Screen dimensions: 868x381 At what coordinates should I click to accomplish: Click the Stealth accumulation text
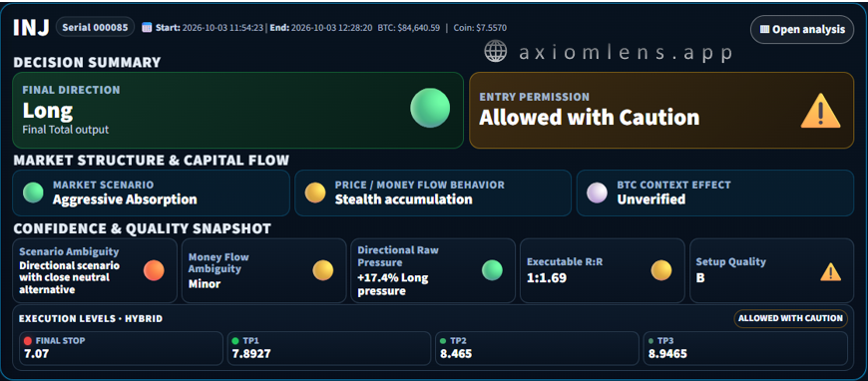pos(403,199)
